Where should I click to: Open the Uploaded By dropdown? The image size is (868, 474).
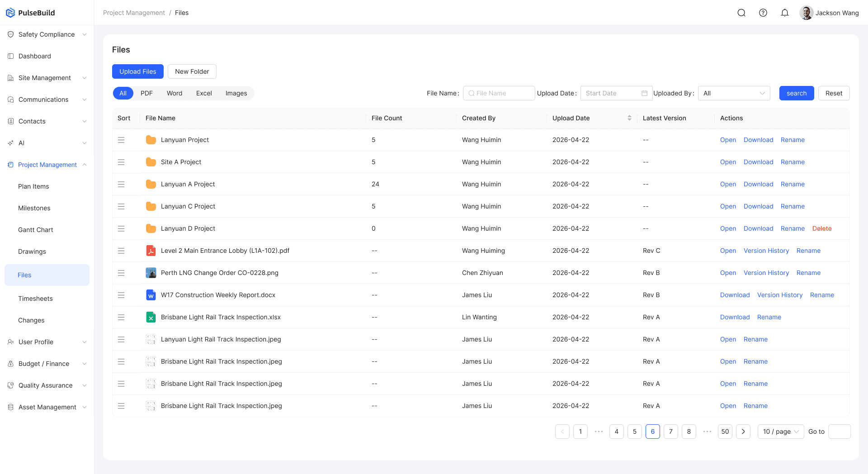pyautogui.click(x=734, y=93)
